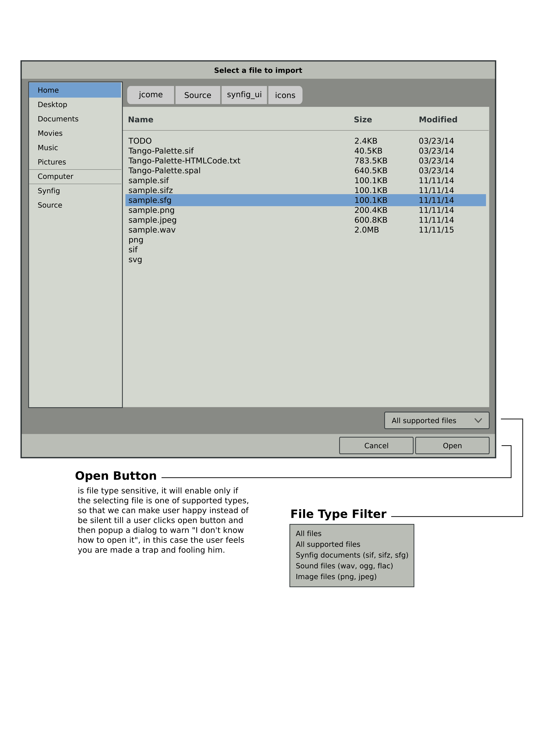This screenshot has height=756, width=534.
Task: Select Desktop in the places sidebar
Action: pyautogui.click(x=52, y=105)
